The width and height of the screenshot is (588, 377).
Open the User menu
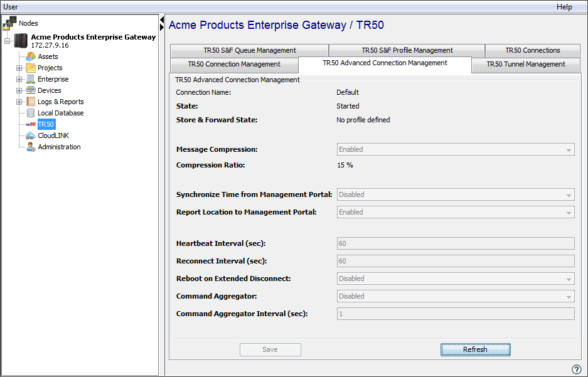tap(11, 7)
